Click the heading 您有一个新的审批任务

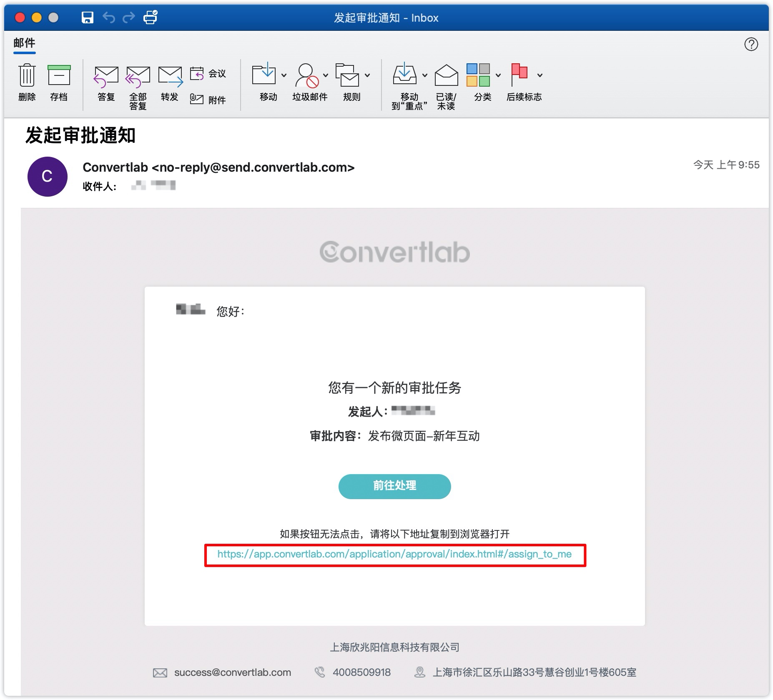click(394, 388)
